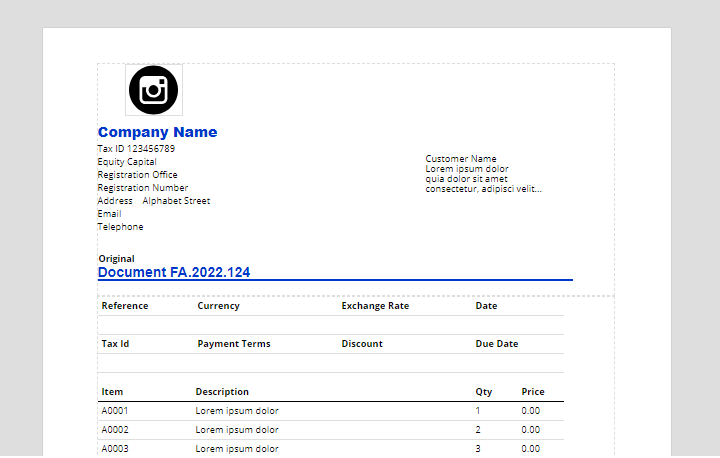Select the Equity Capital field
This screenshot has width=720, height=458.
pos(127,162)
